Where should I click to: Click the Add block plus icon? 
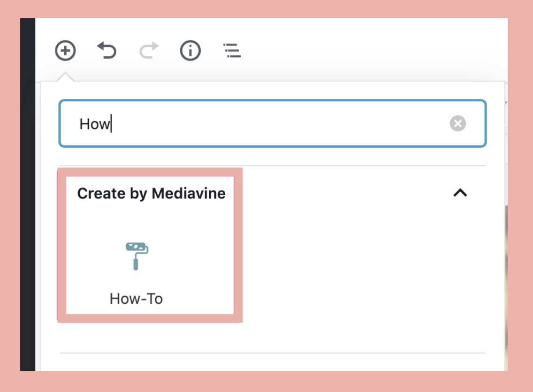[x=65, y=50]
